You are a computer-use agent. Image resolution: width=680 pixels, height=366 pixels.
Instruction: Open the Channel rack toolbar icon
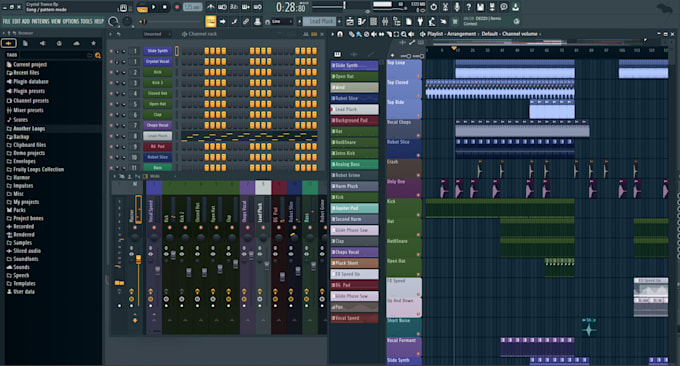pos(373,21)
